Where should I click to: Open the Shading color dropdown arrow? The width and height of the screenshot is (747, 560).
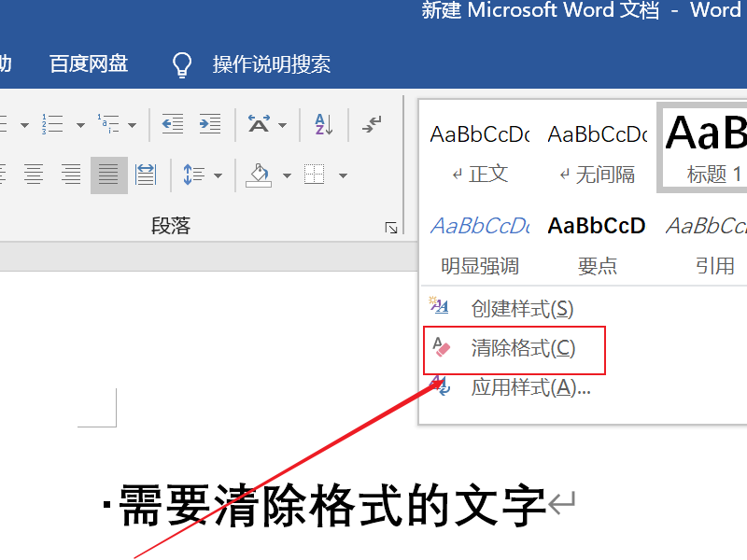point(285,175)
